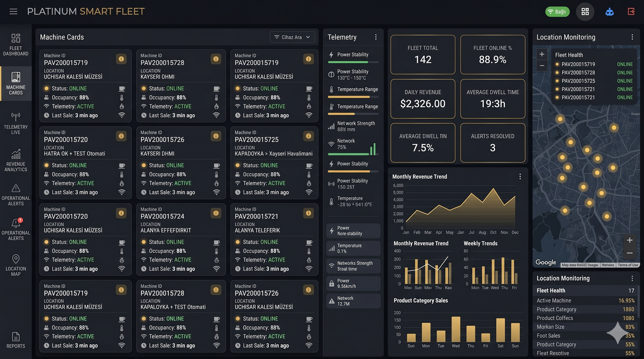Screen dimensions: 644x359
Task: Click info icon on PAV200015726 KAŦSERI DHMI card
Action: 216,136
